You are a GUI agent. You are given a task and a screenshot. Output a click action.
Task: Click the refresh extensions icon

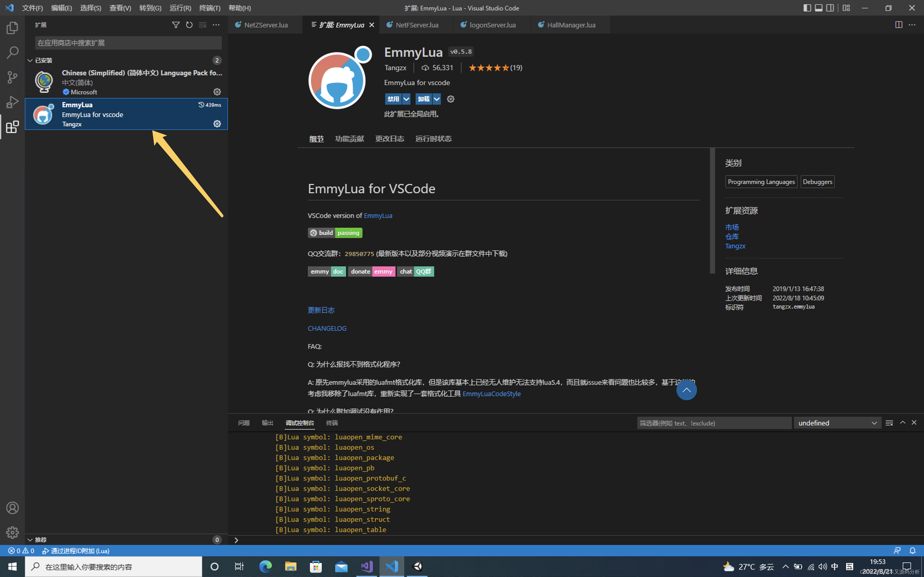tap(189, 25)
